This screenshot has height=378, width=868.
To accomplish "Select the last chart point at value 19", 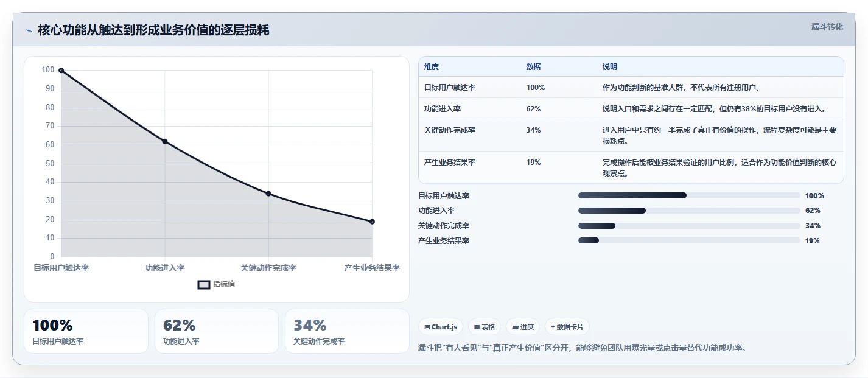I will click(372, 222).
